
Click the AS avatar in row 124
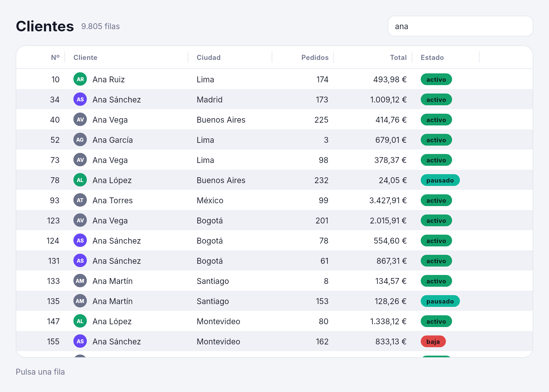pyautogui.click(x=80, y=241)
